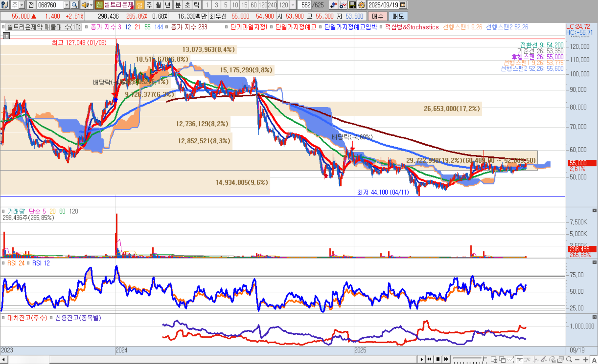Click the stock code search magnifier icon
The height and width of the screenshot is (364, 598).
tap(74, 5)
